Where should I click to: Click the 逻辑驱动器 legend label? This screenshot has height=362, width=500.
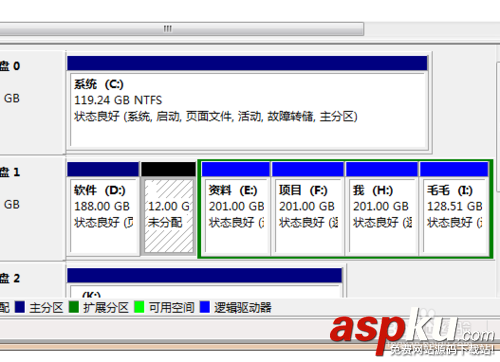[x=243, y=307]
